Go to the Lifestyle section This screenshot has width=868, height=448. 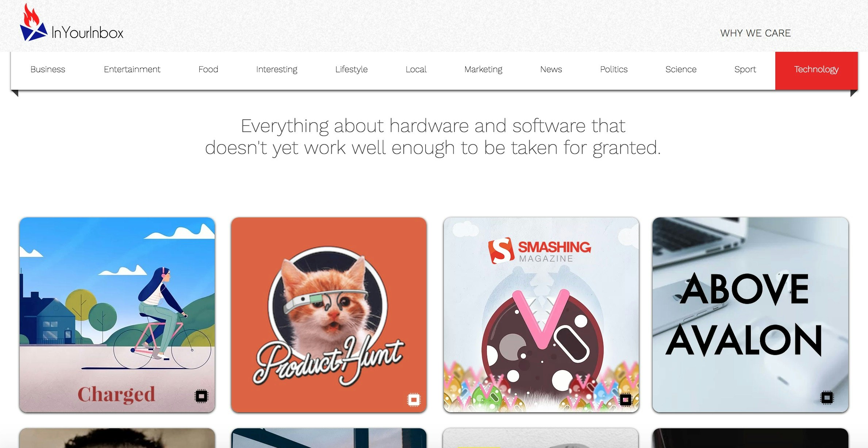click(x=351, y=69)
